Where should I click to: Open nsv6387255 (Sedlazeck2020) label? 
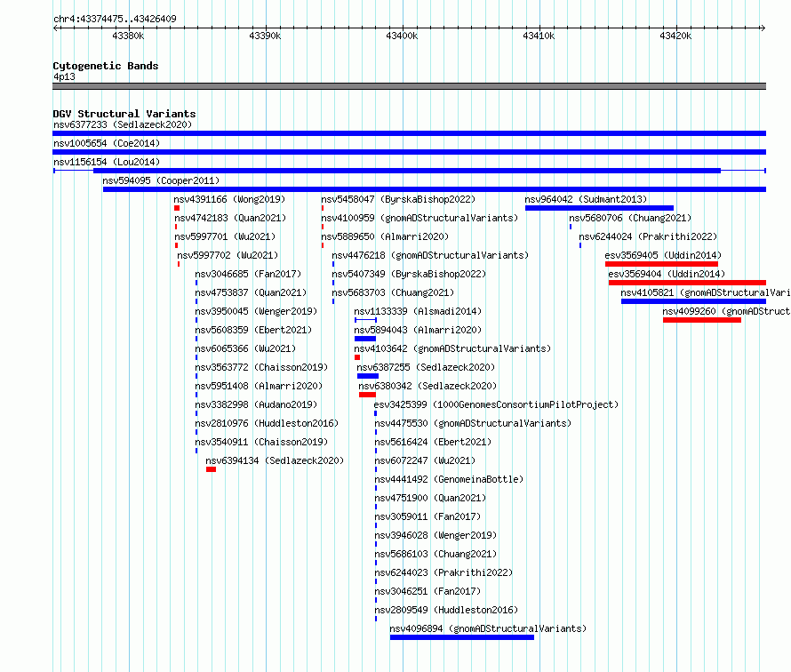click(426, 367)
